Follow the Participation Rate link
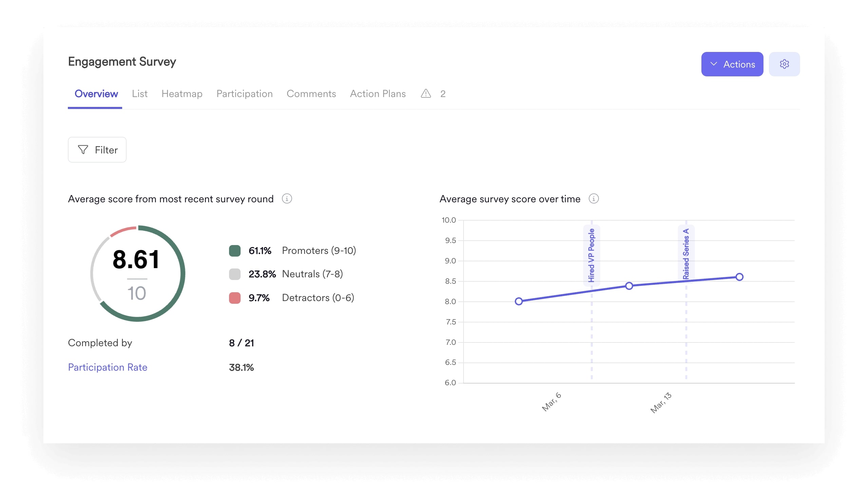This screenshot has height=503, width=868. tap(108, 367)
